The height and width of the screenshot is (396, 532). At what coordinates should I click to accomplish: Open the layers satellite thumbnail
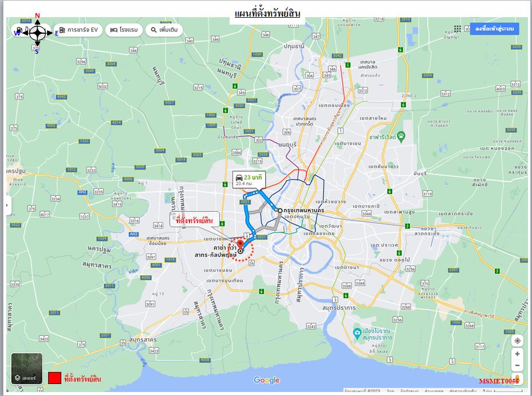tap(27, 368)
